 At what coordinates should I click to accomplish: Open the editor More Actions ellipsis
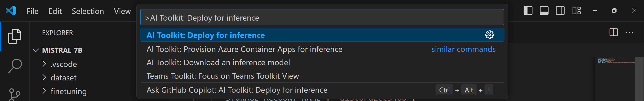pos(629,32)
